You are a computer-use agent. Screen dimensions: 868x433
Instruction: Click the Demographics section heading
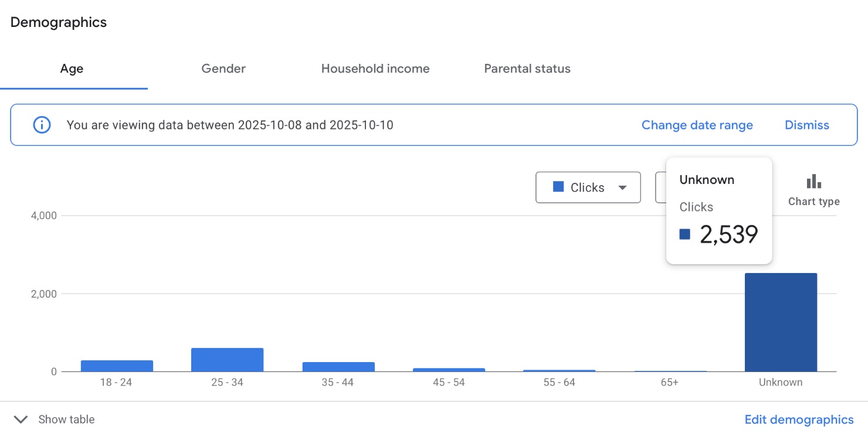click(x=59, y=23)
